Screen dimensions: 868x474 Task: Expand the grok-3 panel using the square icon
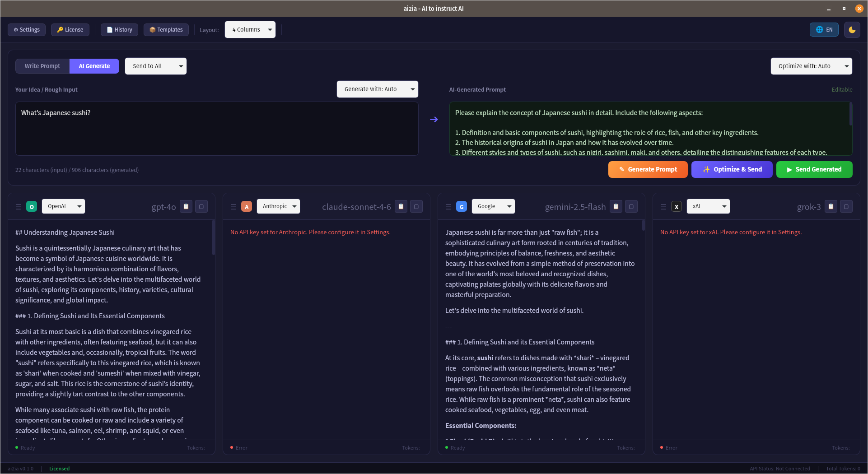pos(847,206)
